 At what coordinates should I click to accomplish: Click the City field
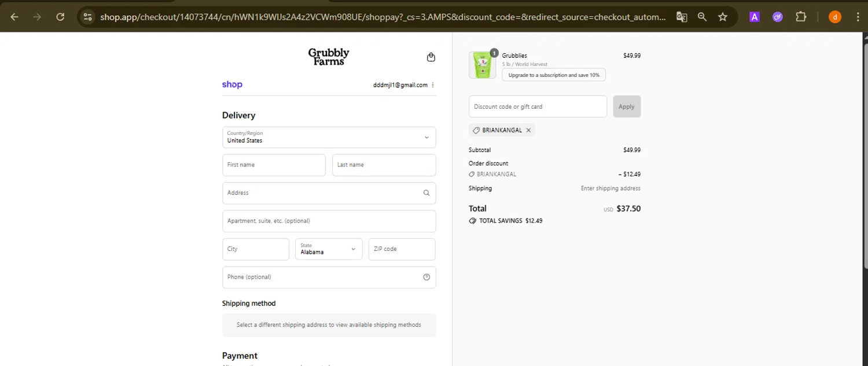[255, 249]
